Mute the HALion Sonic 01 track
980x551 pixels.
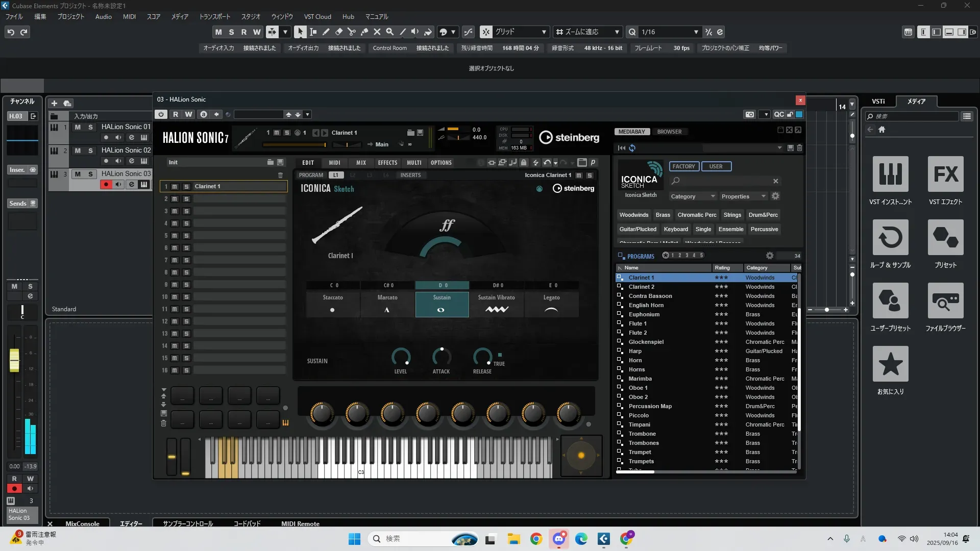click(78, 127)
